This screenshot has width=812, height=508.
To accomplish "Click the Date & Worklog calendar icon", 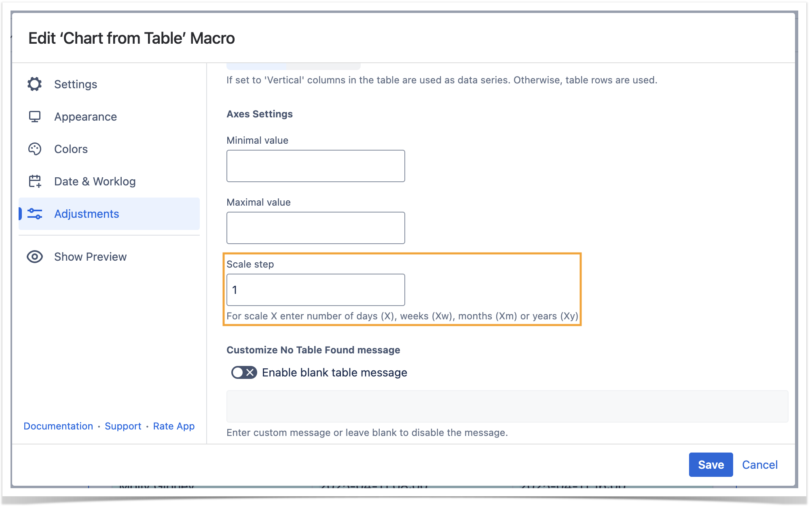I will coord(35,181).
